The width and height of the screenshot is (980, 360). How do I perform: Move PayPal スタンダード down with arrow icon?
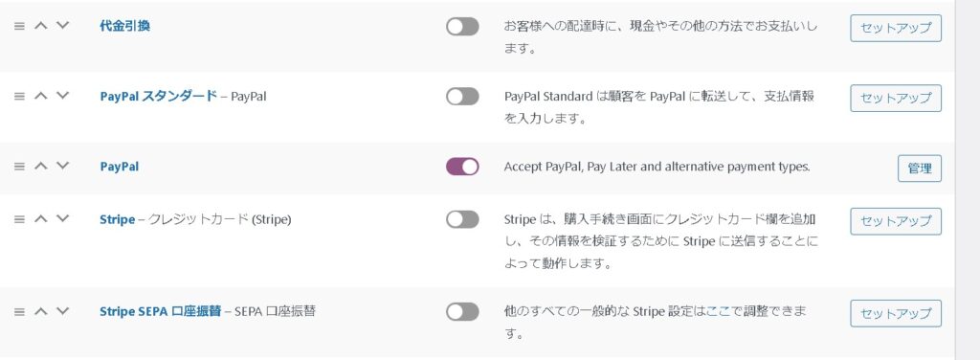point(62,96)
